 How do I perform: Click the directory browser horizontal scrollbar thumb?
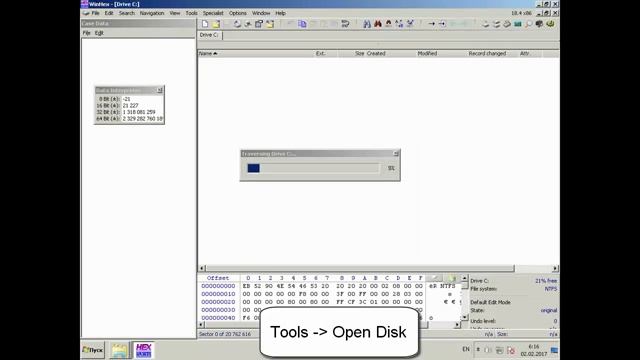coord(360,268)
